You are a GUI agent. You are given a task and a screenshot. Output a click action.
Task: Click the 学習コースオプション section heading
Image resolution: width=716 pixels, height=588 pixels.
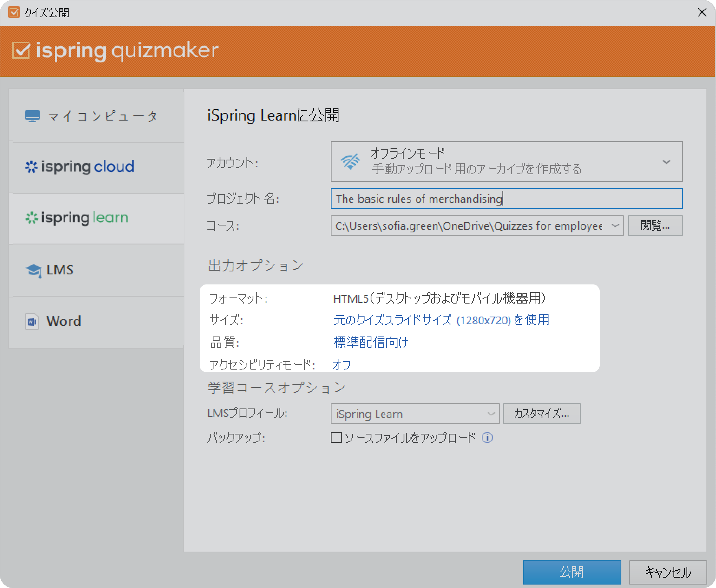tap(276, 387)
